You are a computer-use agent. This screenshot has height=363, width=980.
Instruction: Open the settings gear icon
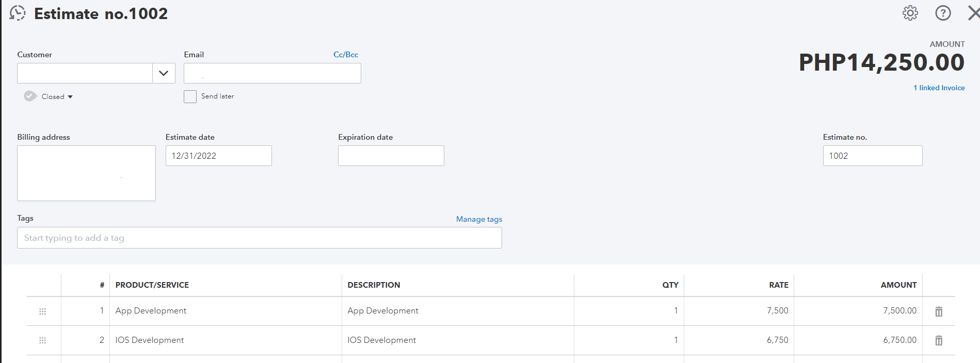click(910, 13)
